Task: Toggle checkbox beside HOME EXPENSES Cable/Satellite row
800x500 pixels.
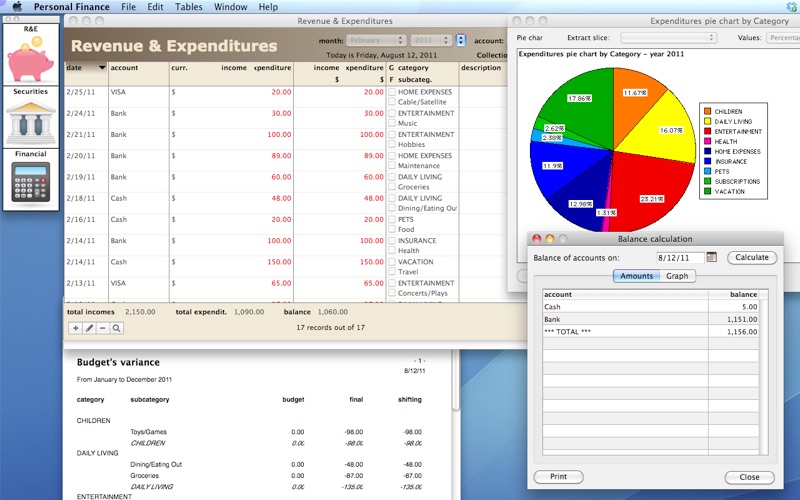Action: coord(392,92)
